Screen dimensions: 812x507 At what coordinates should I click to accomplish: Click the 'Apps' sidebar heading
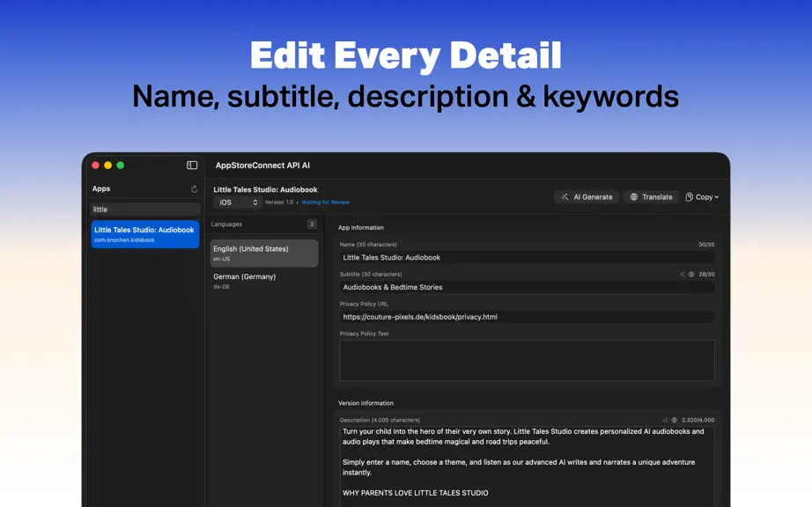coord(101,189)
